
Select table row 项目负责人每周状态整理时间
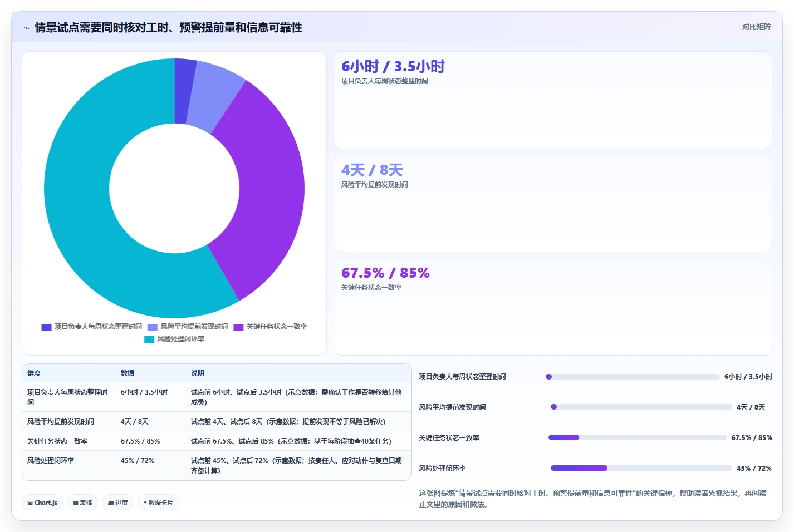click(217, 397)
